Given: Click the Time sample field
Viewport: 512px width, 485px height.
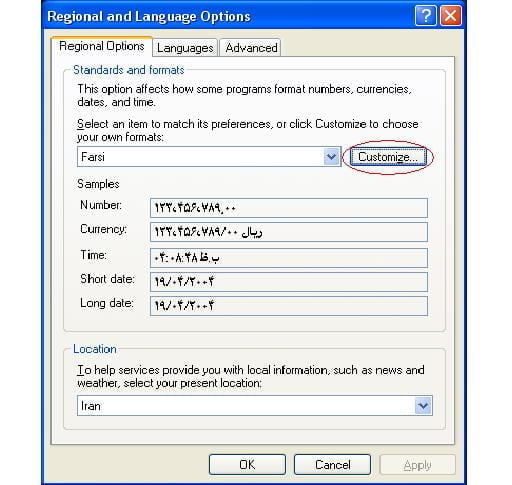Looking at the screenshot, I should pyautogui.click(x=289, y=258).
